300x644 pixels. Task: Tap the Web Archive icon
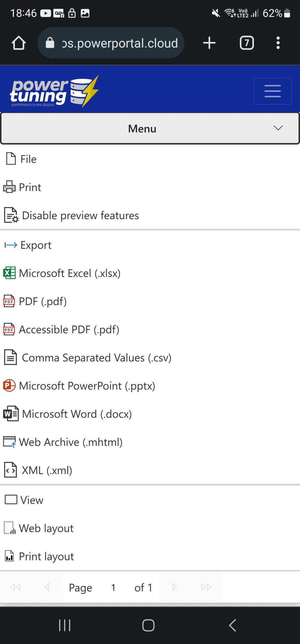(9, 442)
